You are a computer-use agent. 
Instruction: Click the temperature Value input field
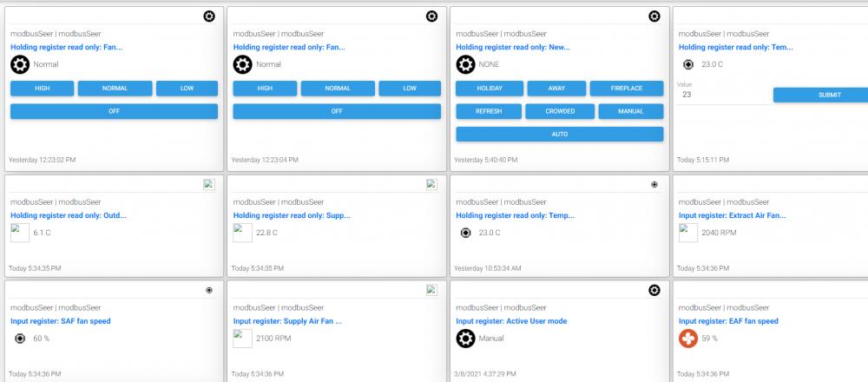720,95
